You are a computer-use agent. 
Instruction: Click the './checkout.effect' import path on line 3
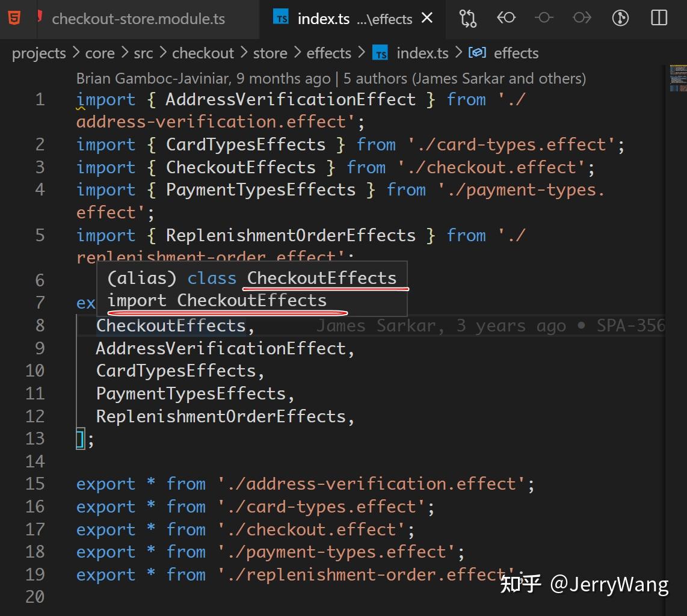pos(491,167)
